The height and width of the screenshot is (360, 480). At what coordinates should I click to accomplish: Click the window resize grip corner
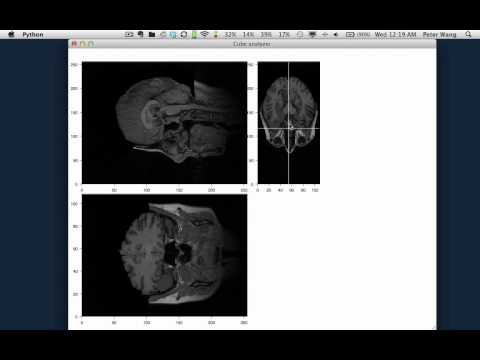pos(434,328)
